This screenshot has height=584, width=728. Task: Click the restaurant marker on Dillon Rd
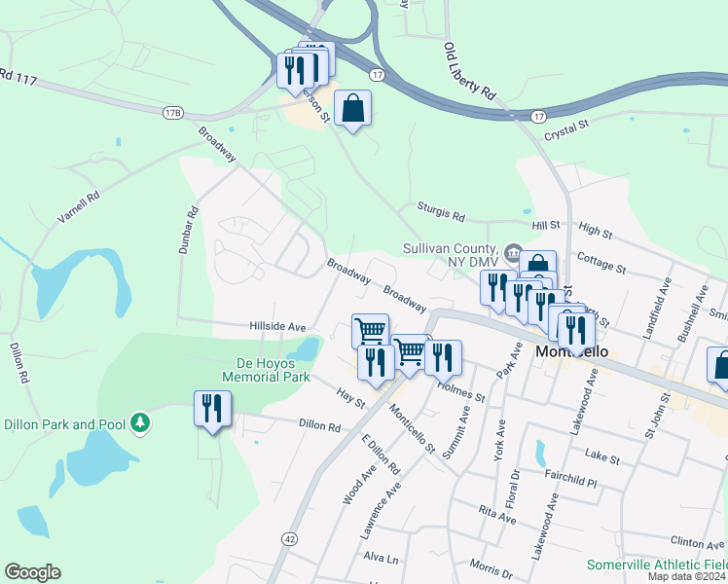click(x=212, y=410)
